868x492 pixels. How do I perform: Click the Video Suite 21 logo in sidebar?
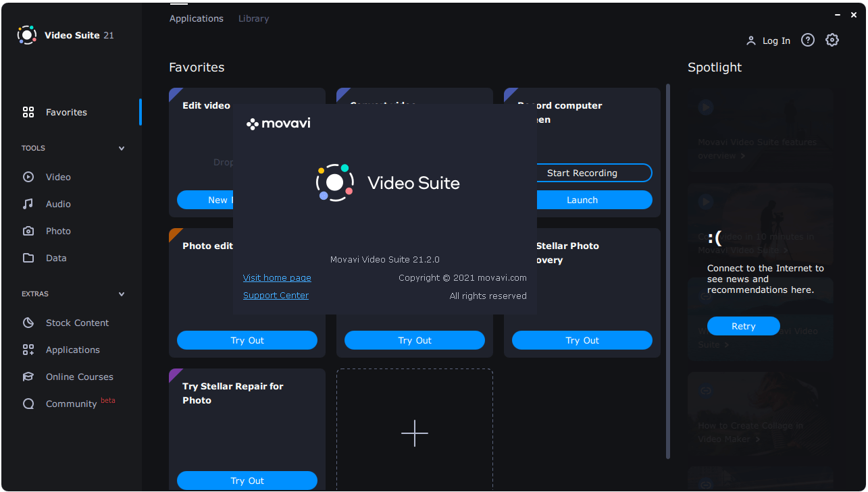pyautogui.click(x=66, y=35)
